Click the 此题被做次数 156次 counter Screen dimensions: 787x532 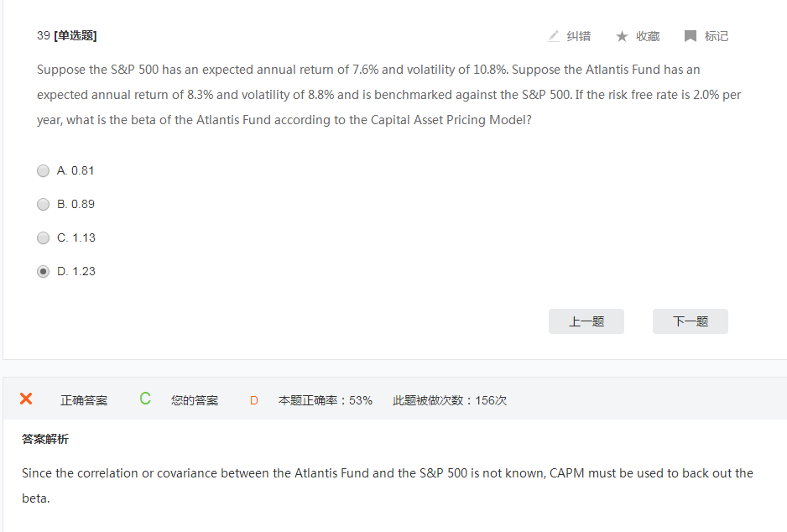(x=450, y=400)
